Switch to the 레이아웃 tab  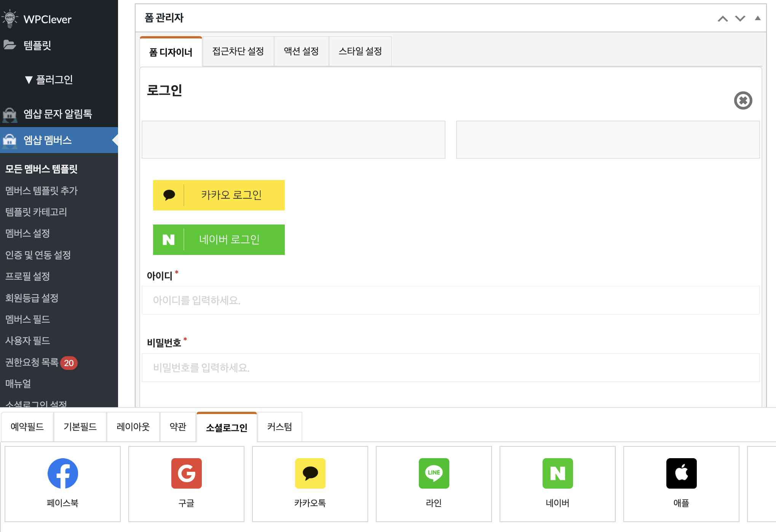click(x=133, y=427)
